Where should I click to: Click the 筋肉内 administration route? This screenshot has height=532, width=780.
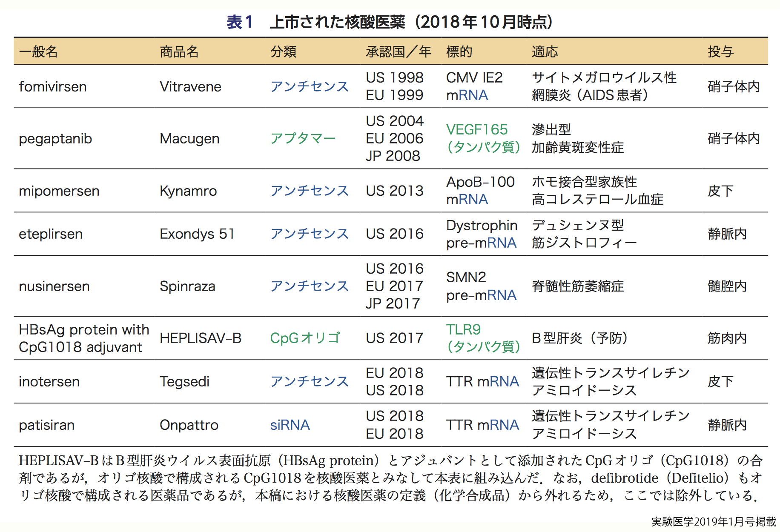[x=727, y=338]
